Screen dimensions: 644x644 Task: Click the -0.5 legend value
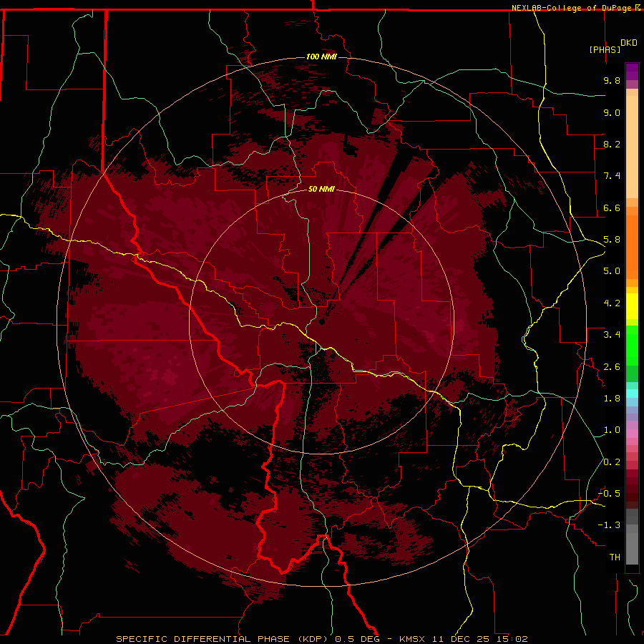point(609,494)
